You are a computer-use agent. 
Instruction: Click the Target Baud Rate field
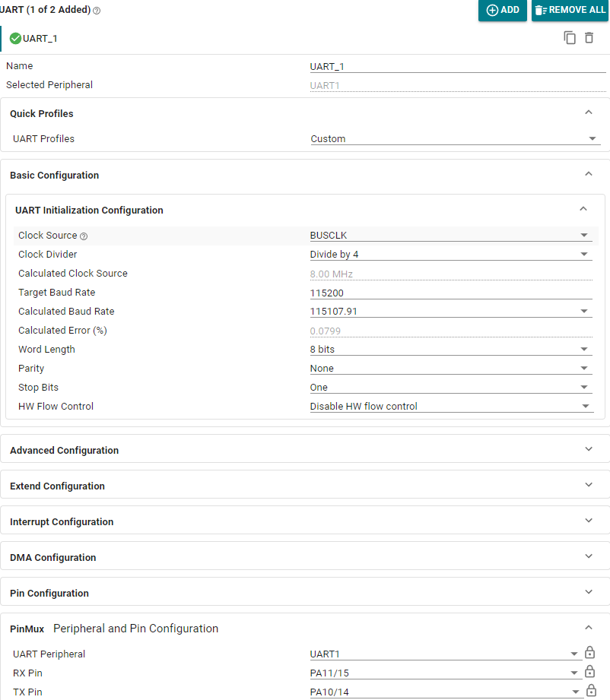[450, 293]
